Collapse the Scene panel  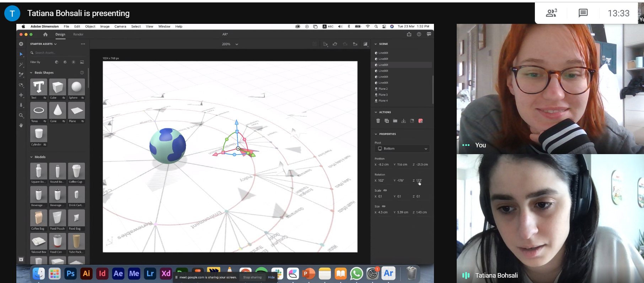376,44
